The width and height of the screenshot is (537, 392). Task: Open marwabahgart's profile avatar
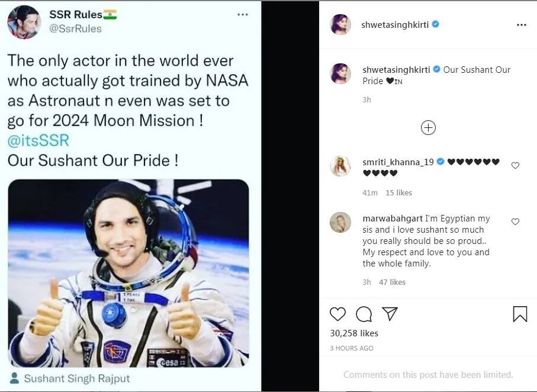point(340,222)
